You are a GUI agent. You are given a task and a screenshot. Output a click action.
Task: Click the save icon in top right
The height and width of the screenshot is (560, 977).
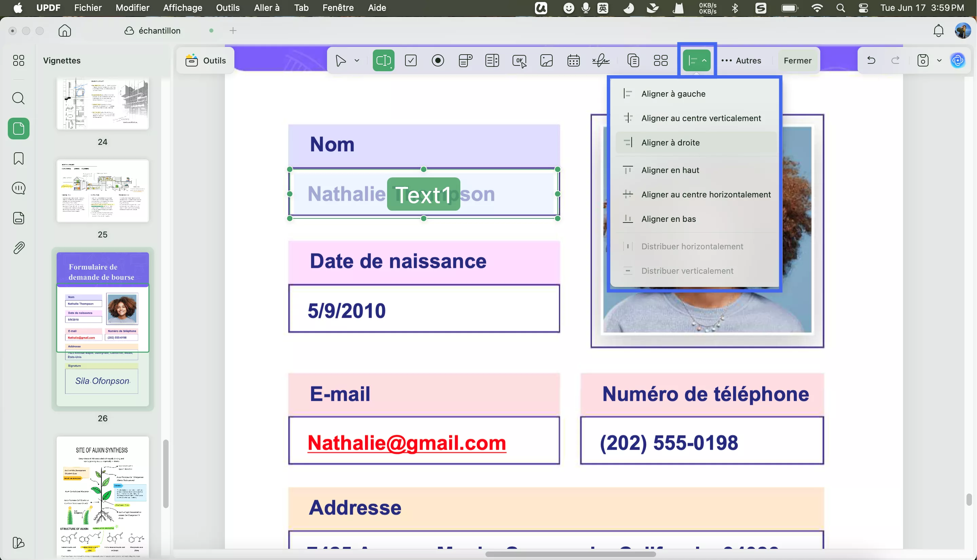tap(923, 60)
